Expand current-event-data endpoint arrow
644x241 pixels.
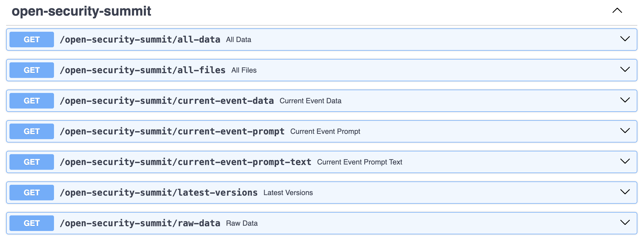pyautogui.click(x=625, y=100)
